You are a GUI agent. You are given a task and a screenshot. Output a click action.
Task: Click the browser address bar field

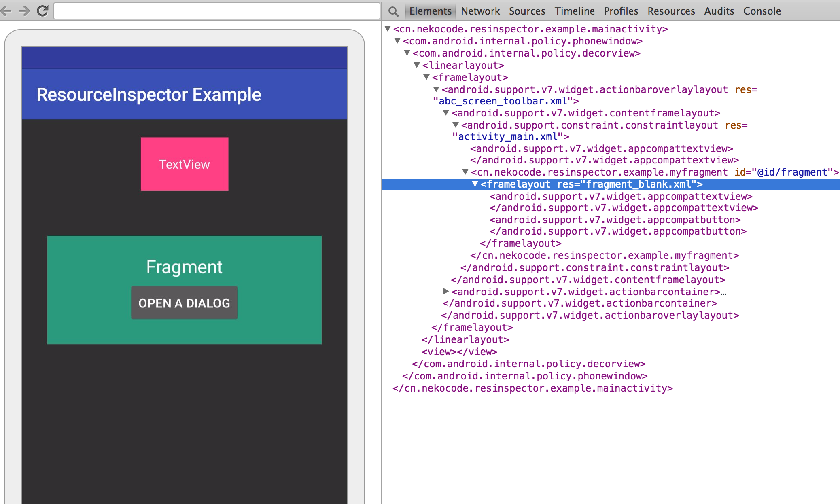click(217, 11)
